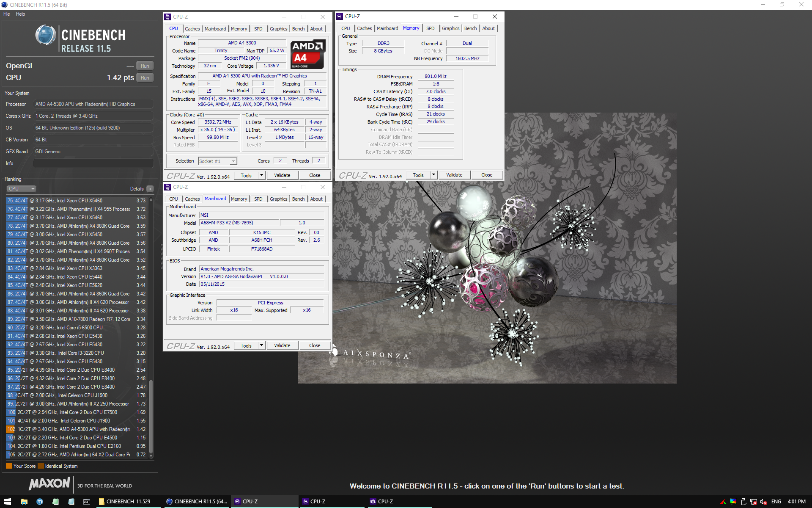Activate the third CPU-Z taskbar button
Viewport: 812px width, 508px height.
[400, 502]
